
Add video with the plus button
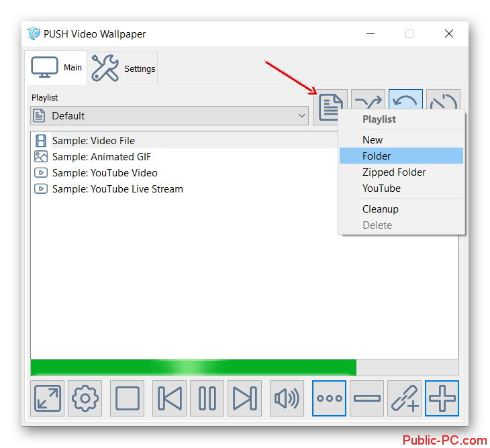point(442,398)
